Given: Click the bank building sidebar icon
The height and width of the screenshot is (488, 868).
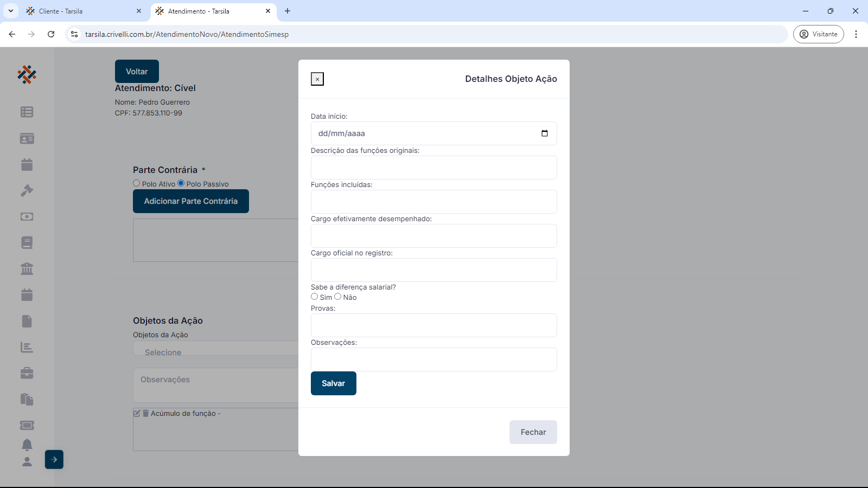Looking at the screenshot, I should point(27,269).
